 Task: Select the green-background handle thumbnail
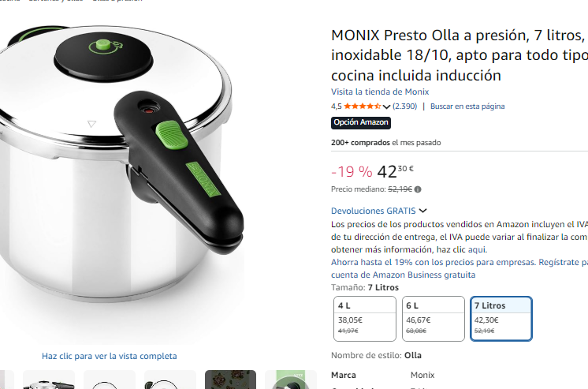291,380
